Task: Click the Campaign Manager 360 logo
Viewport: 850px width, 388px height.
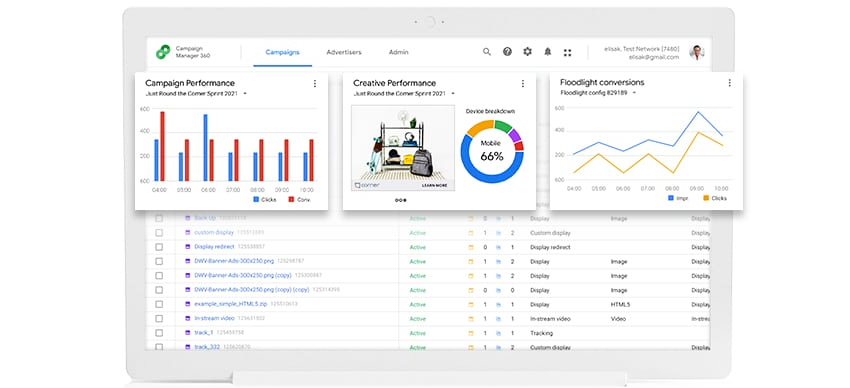Action: 163,52
